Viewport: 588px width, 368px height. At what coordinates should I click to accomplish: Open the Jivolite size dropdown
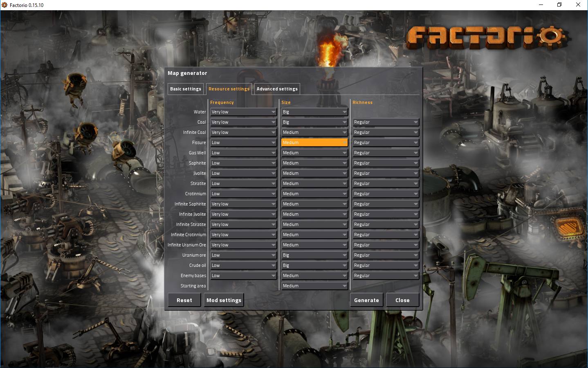(x=315, y=173)
